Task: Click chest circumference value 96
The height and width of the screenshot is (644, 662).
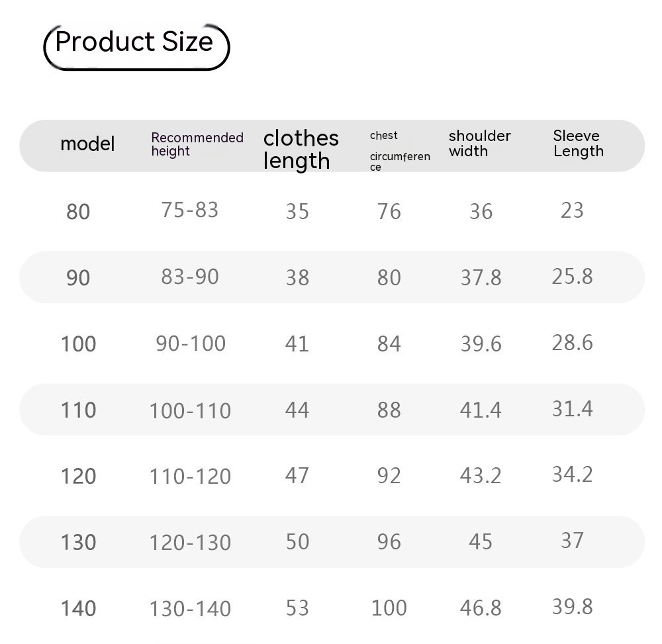Action: pyautogui.click(x=389, y=542)
